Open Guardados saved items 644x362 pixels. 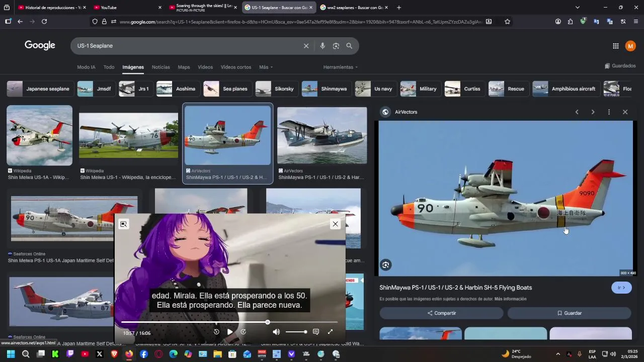[x=620, y=66]
